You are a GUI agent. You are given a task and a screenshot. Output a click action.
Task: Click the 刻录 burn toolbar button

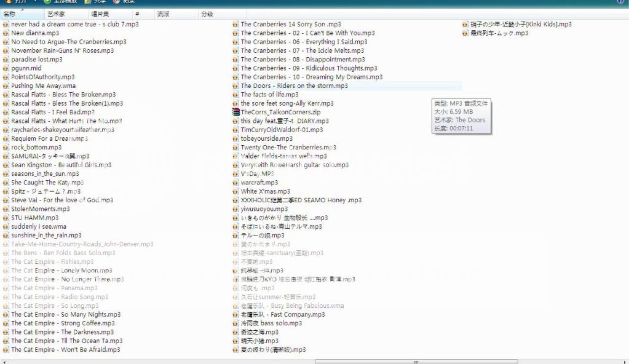[x=125, y=2]
